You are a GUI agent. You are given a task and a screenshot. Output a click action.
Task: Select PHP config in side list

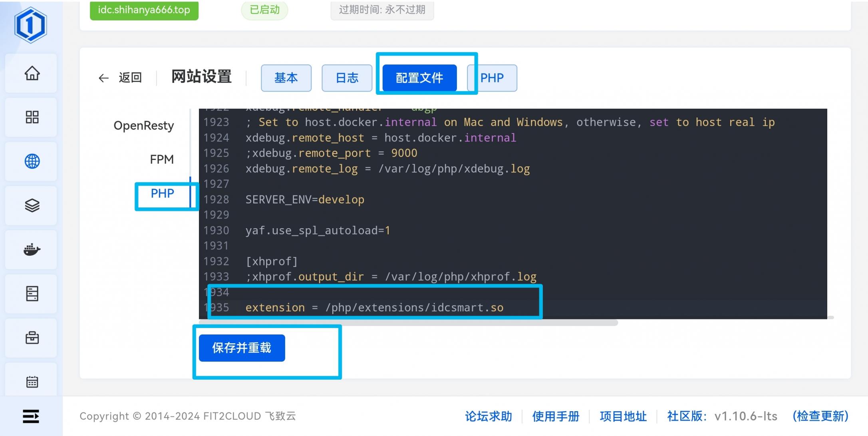tap(162, 193)
